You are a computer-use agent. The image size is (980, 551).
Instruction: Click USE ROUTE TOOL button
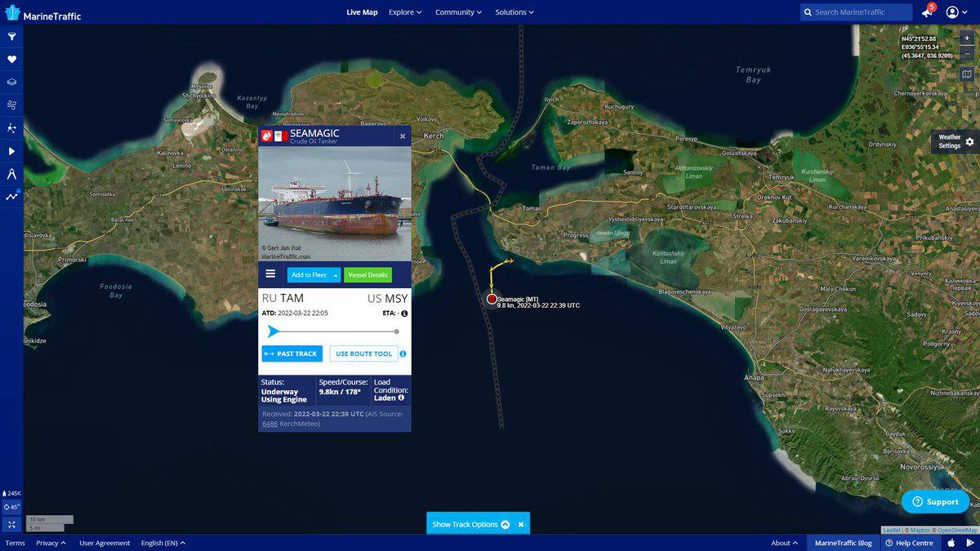(x=363, y=353)
